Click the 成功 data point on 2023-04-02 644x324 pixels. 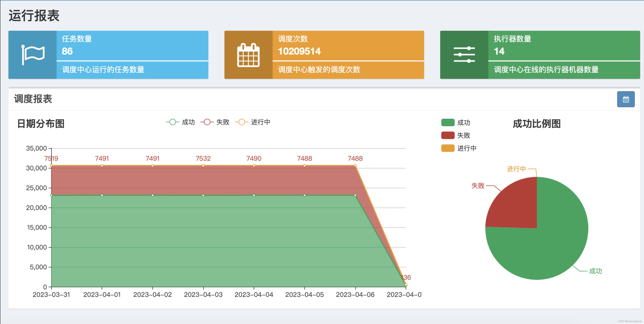[x=152, y=195]
